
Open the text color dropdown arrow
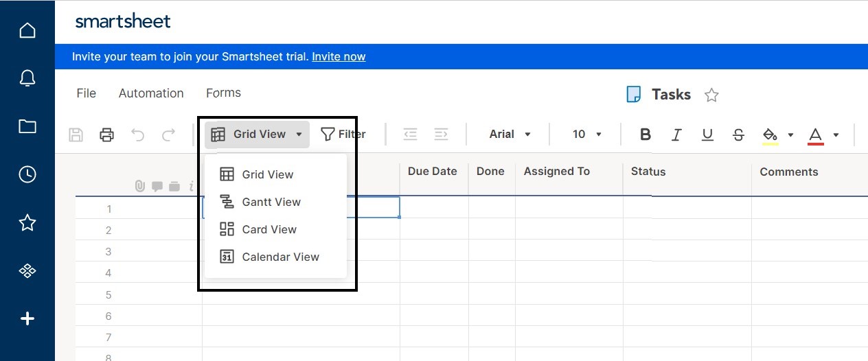coord(836,135)
